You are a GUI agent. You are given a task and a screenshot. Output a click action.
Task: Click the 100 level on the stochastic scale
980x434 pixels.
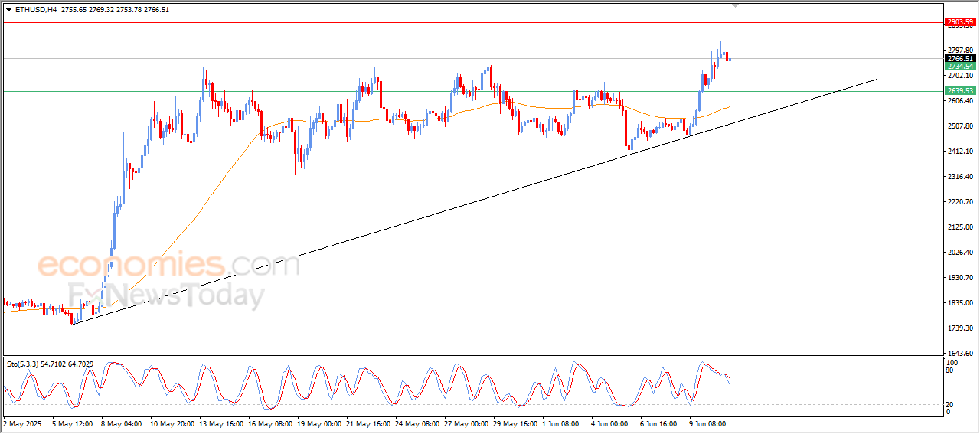[x=952, y=362]
